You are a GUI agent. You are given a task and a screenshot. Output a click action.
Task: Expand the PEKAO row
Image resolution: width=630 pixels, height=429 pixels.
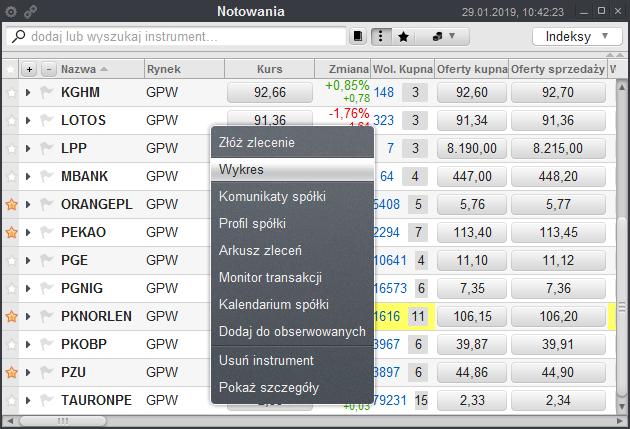(x=28, y=232)
